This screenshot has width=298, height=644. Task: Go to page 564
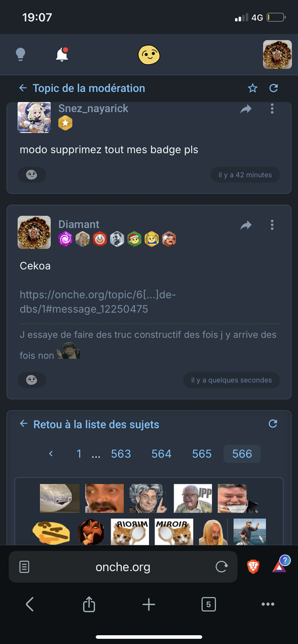pos(162,454)
